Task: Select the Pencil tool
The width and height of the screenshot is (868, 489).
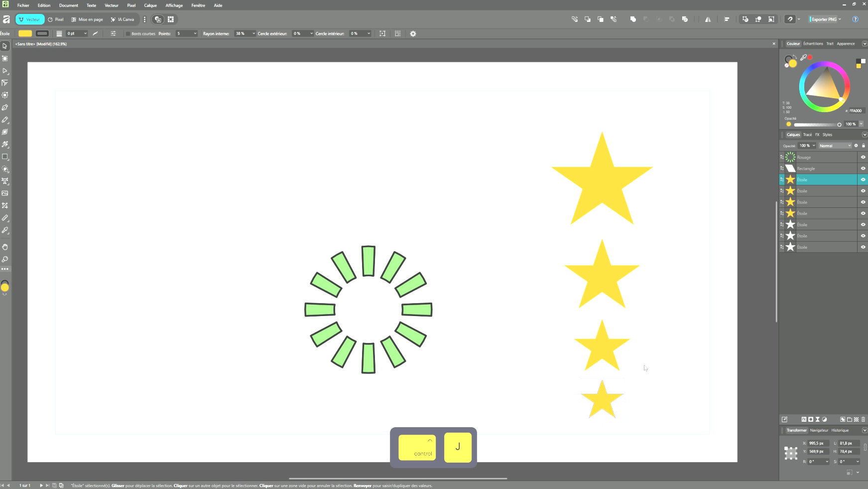Action: 5,120
